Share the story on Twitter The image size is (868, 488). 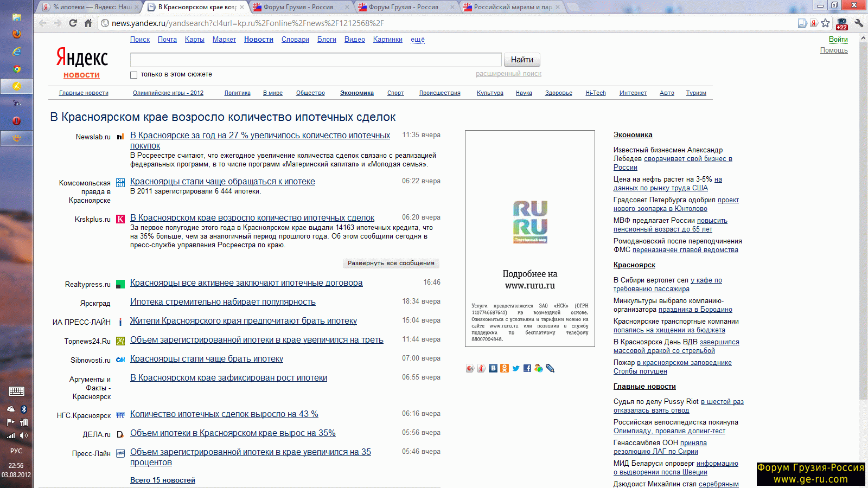[x=516, y=368]
